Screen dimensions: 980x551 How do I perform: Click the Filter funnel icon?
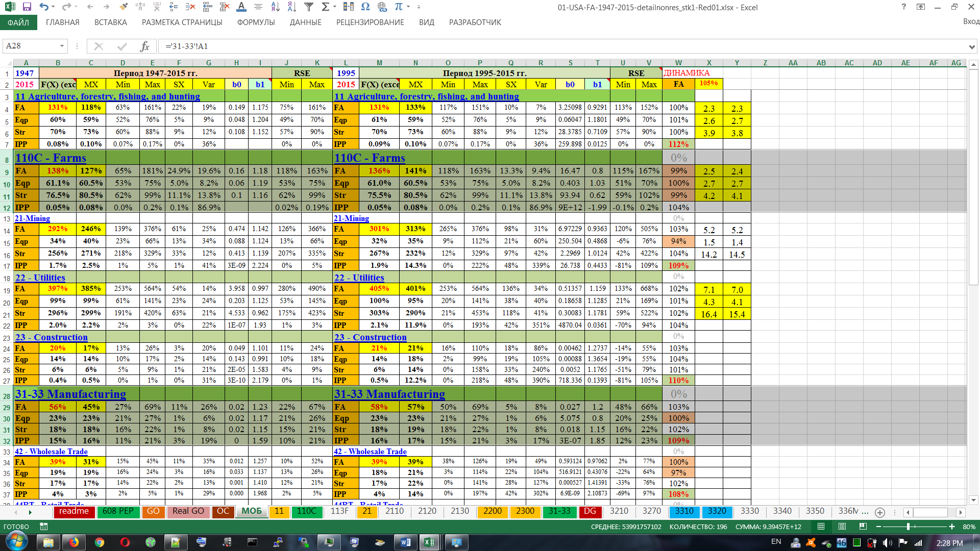pyautogui.click(x=309, y=7)
